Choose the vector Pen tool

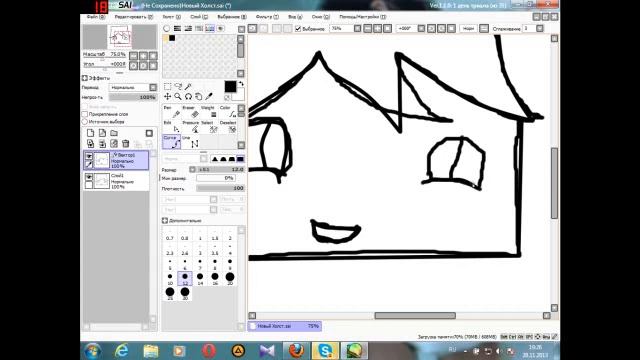[x=171, y=111]
